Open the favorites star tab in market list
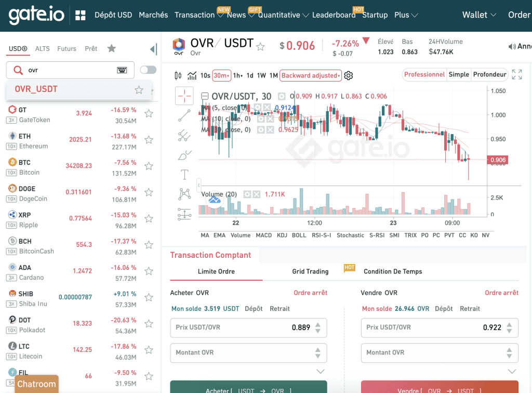The image size is (532, 393). [112, 48]
